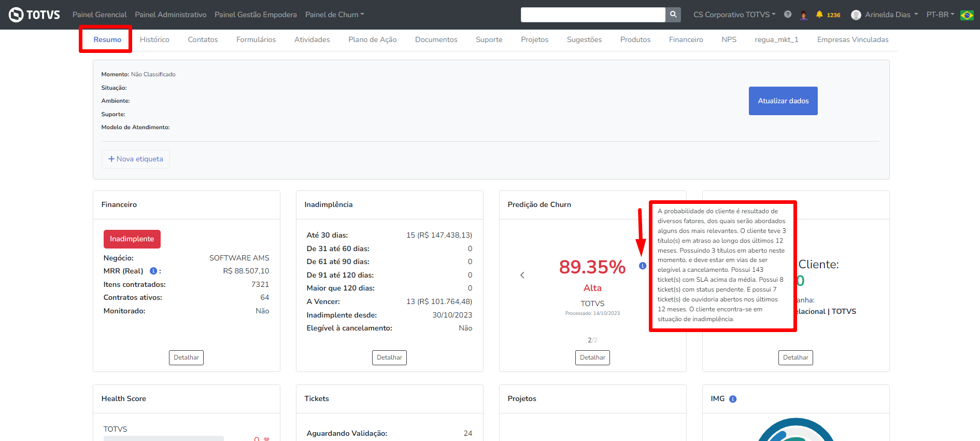The width and height of the screenshot is (980, 441).
Task: Open the Contatos tab
Action: (203, 39)
